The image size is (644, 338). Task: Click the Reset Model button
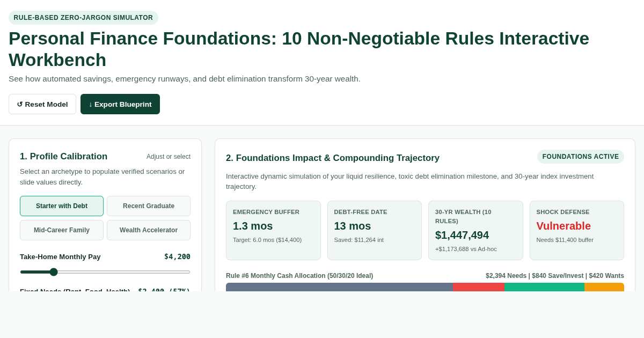[42, 104]
